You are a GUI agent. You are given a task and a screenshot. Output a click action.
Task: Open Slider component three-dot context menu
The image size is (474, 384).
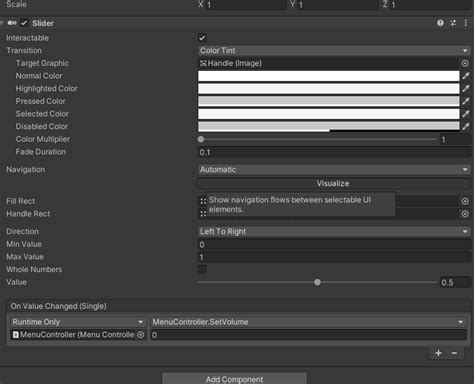465,23
